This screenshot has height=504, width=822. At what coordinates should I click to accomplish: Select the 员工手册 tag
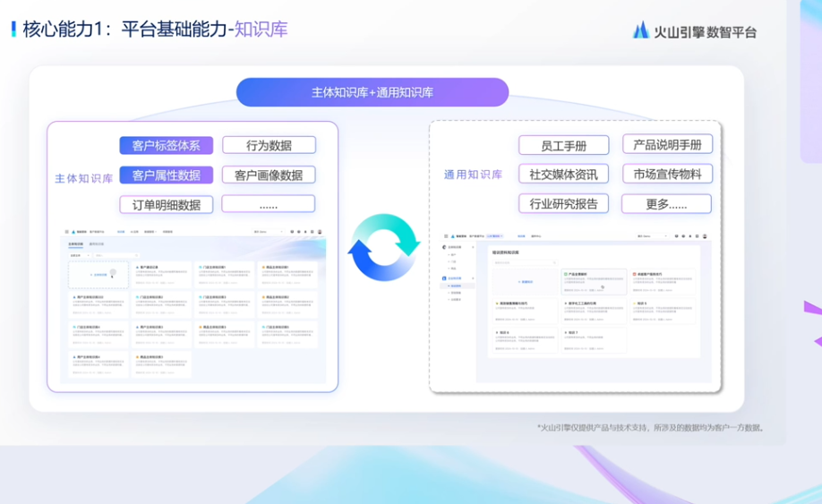(563, 145)
